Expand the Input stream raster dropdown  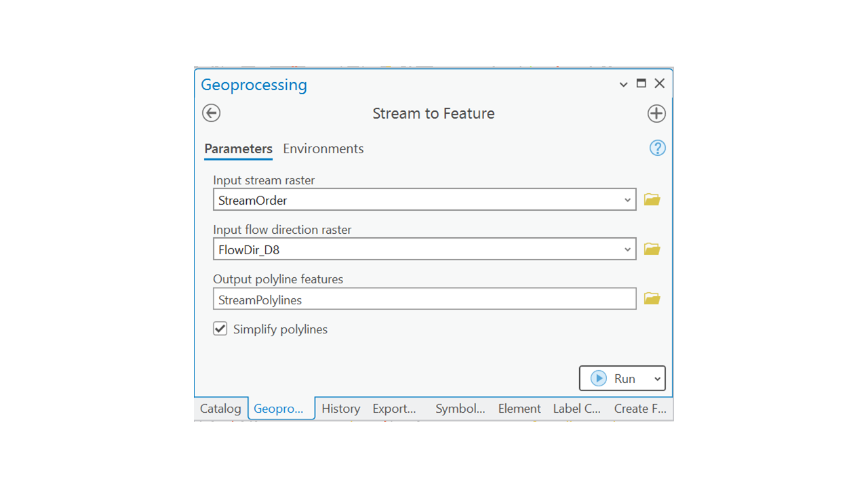click(627, 200)
